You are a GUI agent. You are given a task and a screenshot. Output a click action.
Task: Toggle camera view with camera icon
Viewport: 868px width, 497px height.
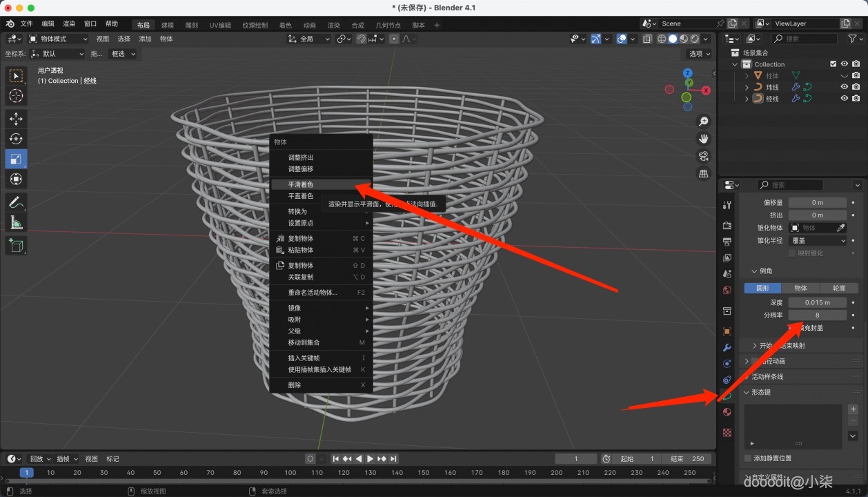click(x=704, y=156)
